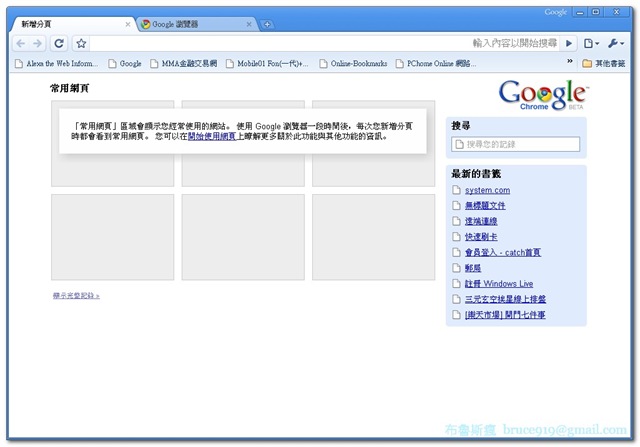Open the Alexa the Web Inform... bookmark
The width and height of the screenshot is (640, 447).
(56, 64)
